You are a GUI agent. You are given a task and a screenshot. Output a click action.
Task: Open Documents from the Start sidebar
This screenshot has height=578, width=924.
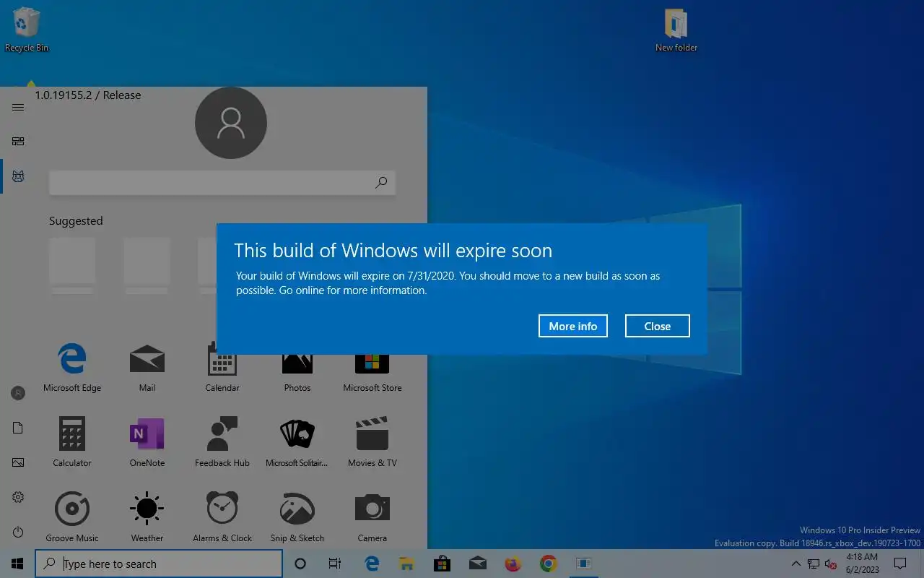pos(18,428)
